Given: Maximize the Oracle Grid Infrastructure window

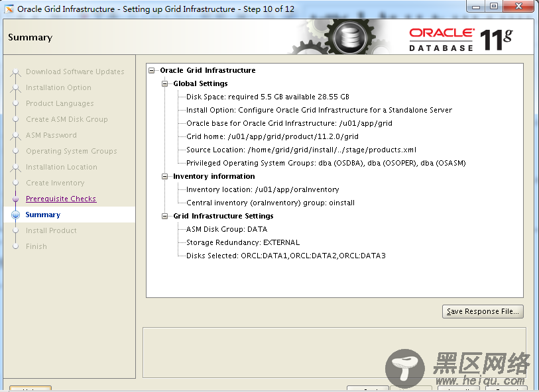Looking at the screenshot, I should pos(494,6).
